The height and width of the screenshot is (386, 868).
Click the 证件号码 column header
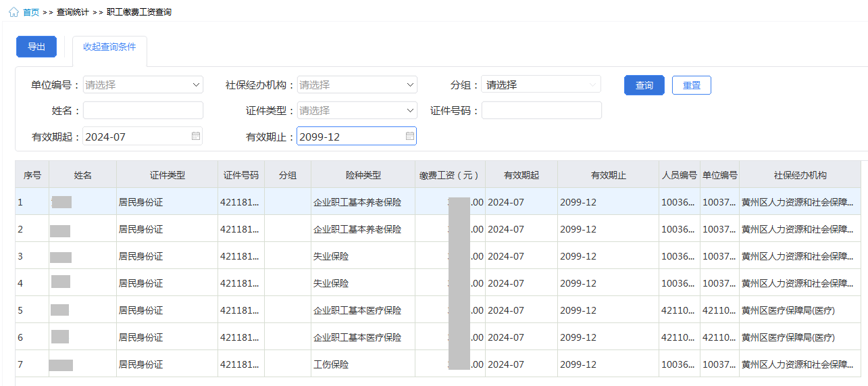pyautogui.click(x=241, y=175)
